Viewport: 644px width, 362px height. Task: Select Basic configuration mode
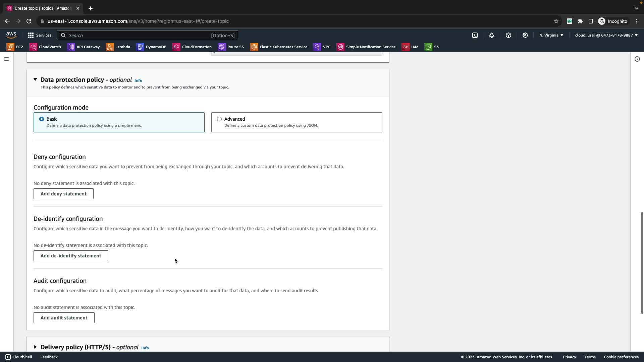pos(42,119)
